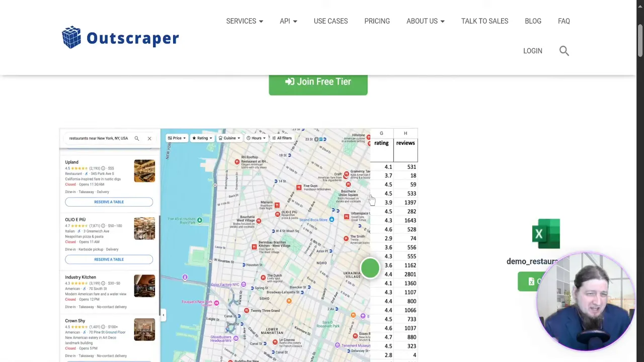644x362 pixels.
Task: Click the Excel file icon
Action: click(x=546, y=234)
